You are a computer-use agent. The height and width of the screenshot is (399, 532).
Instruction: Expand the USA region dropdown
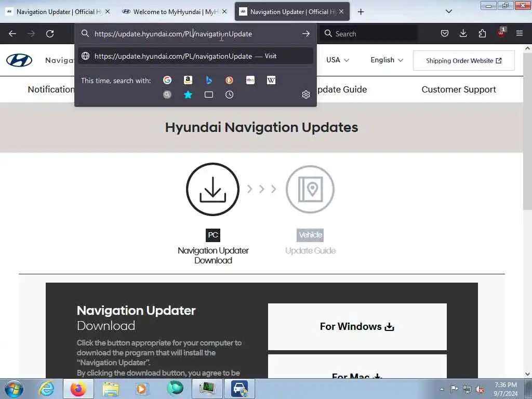pyautogui.click(x=338, y=60)
